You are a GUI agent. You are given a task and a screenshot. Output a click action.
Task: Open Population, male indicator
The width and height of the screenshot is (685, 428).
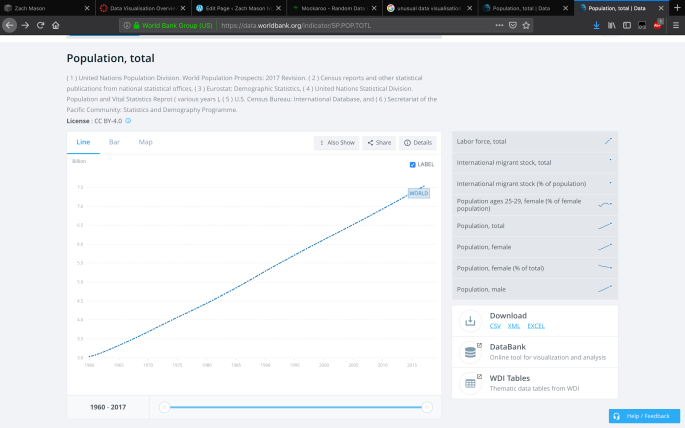pyautogui.click(x=535, y=289)
